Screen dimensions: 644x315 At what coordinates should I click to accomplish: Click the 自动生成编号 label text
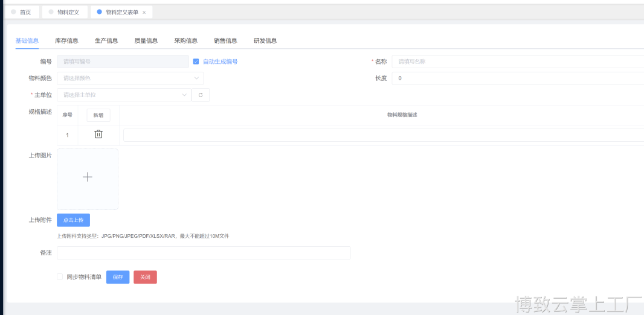[x=220, y=62]
